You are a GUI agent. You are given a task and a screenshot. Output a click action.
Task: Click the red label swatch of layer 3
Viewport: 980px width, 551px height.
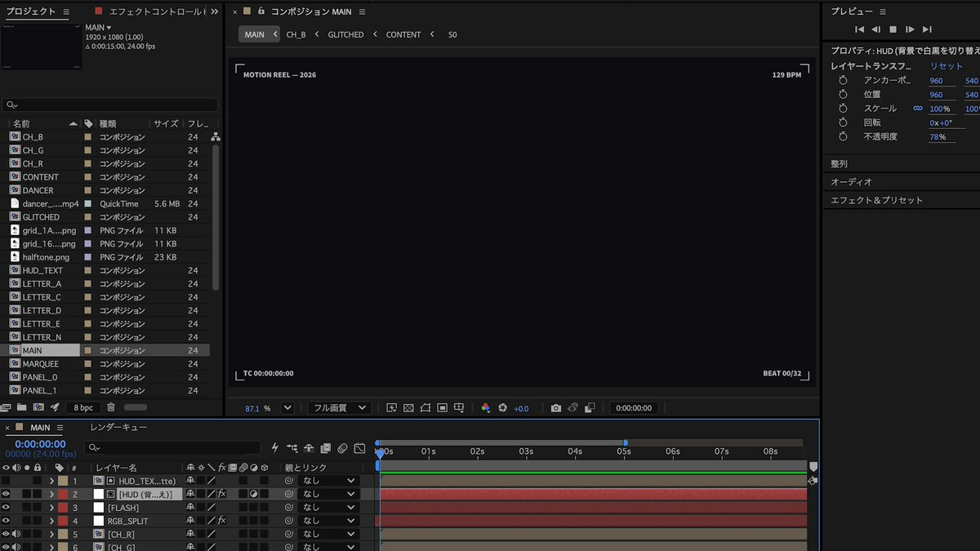[62, 508]
